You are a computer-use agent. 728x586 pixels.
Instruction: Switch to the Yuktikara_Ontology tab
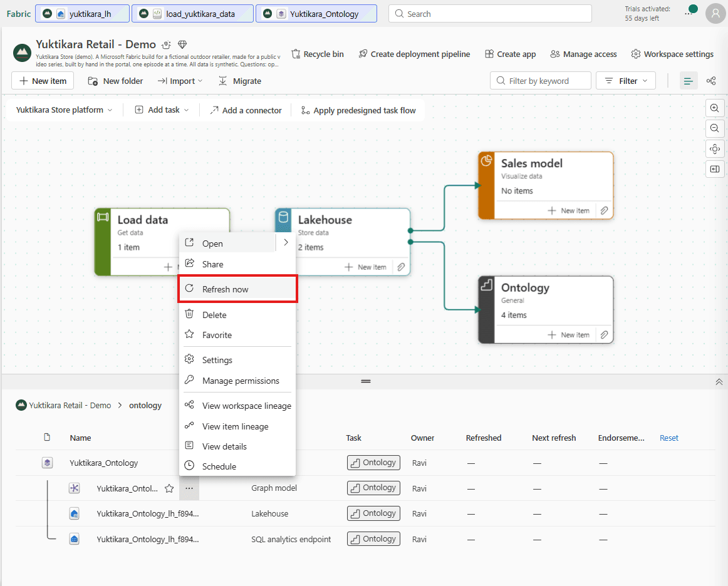tap(316, 14)
